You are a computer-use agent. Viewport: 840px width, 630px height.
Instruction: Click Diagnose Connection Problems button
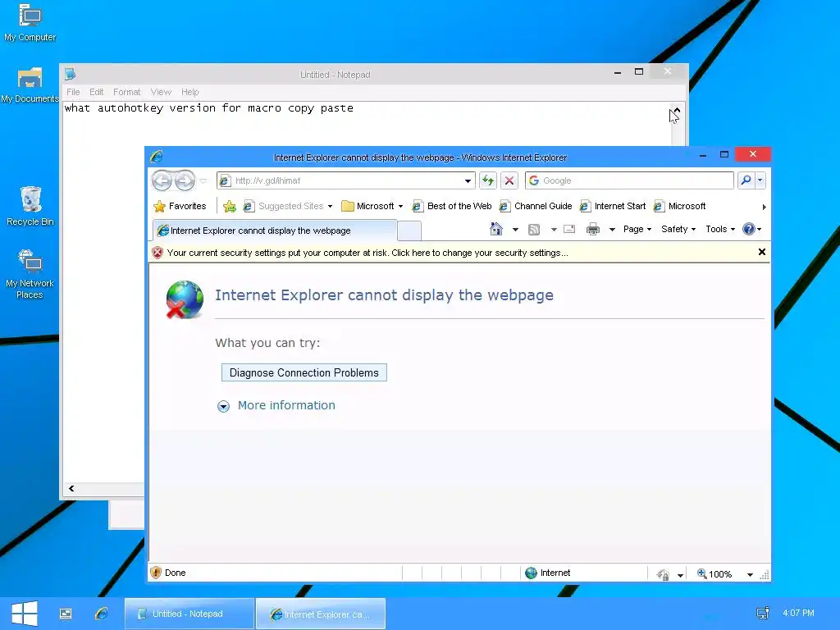(x=304, y=373)
